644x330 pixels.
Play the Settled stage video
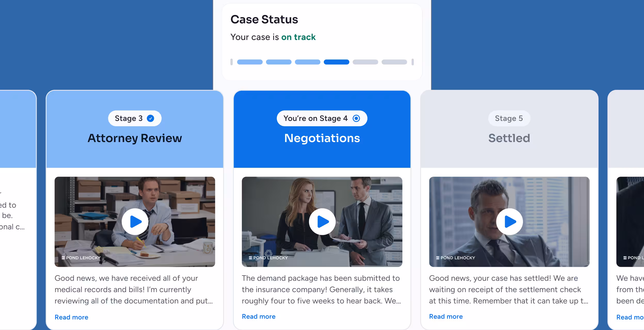[509, 221]
